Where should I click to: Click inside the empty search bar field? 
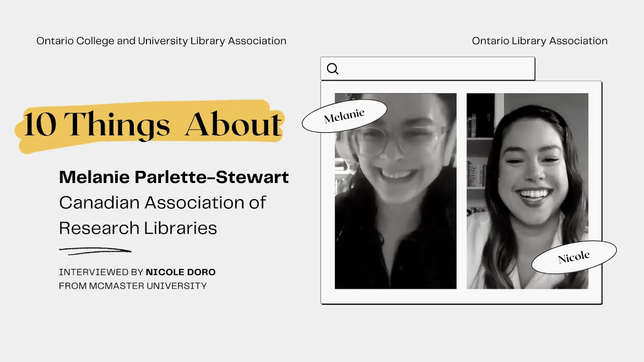point(428,69)
